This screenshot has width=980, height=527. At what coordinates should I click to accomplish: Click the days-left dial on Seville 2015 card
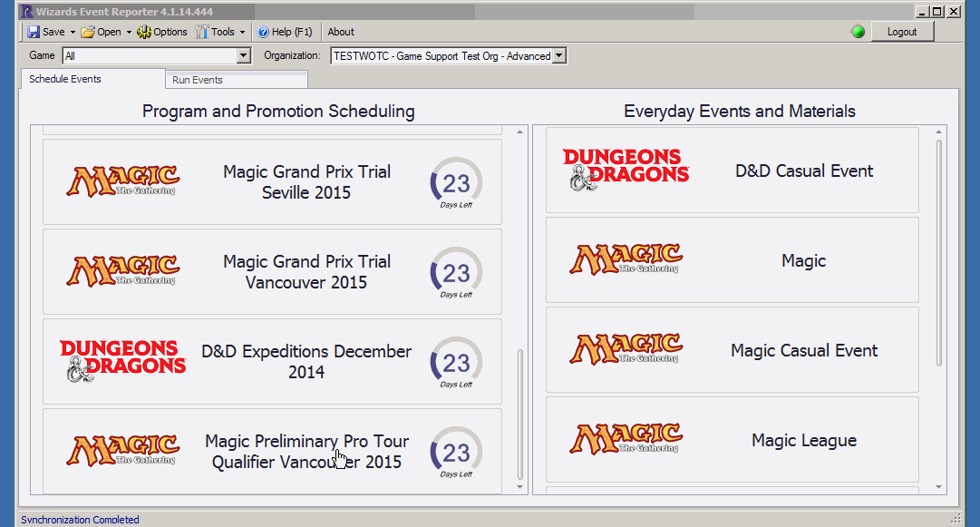pyautogui.click(x=456, y=182)
